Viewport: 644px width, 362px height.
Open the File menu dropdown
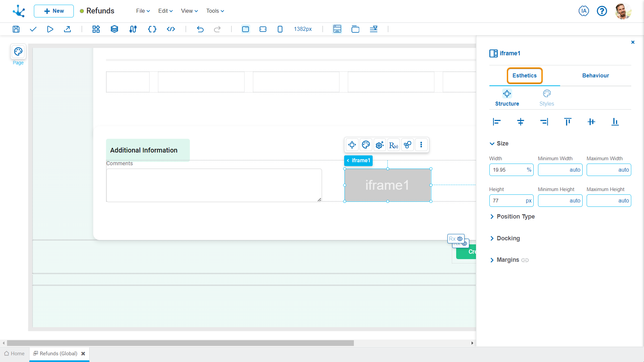[143, 11]
